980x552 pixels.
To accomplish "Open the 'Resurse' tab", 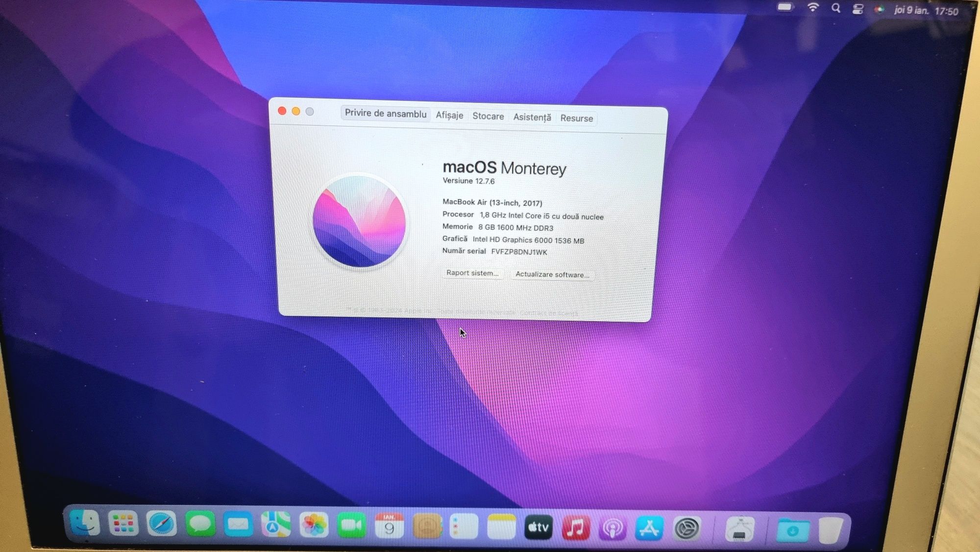I will [577, 118].
